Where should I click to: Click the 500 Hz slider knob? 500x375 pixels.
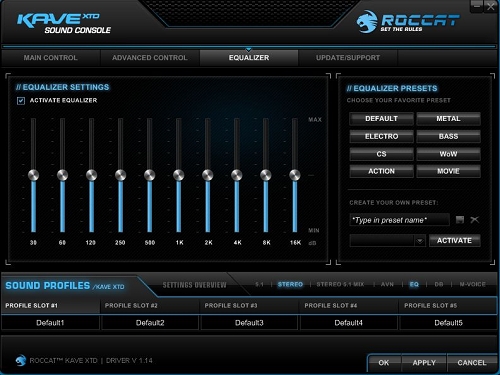coord(149,175)
